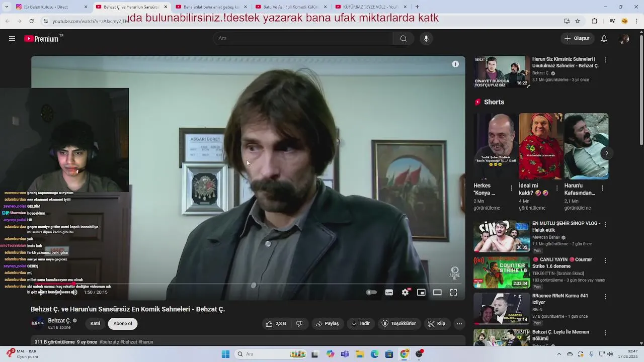
Task: Focus the YouTube search field
Action: (x=303, y=39)
